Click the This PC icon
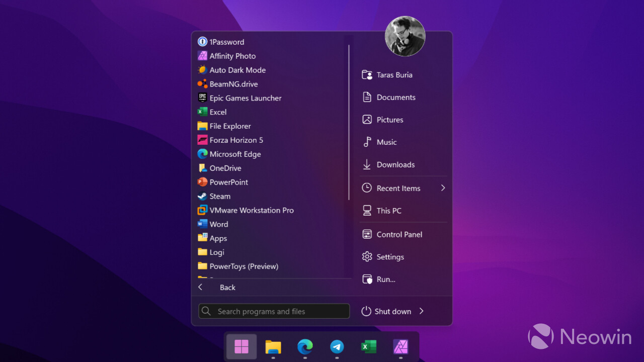The width and height of the screenshot is (644, 362). point(367,211)
